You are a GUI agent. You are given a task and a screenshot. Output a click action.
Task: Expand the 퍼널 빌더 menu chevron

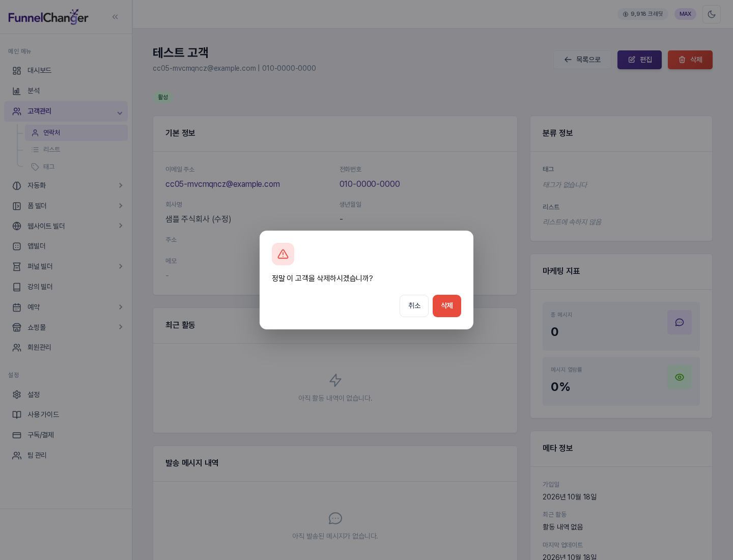121,266
